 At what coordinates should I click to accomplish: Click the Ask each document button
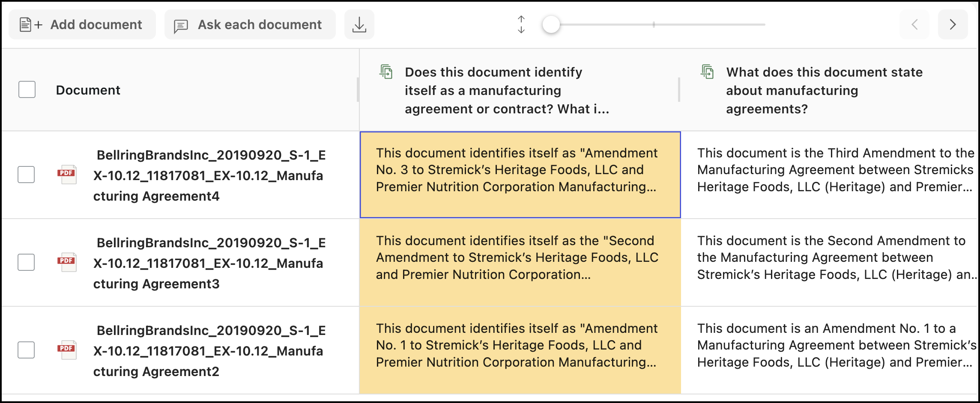[250, 25]
